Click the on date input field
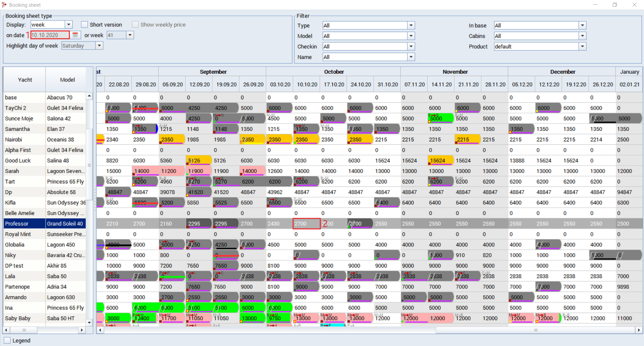 pyautogui.click(x=50, y=35)
